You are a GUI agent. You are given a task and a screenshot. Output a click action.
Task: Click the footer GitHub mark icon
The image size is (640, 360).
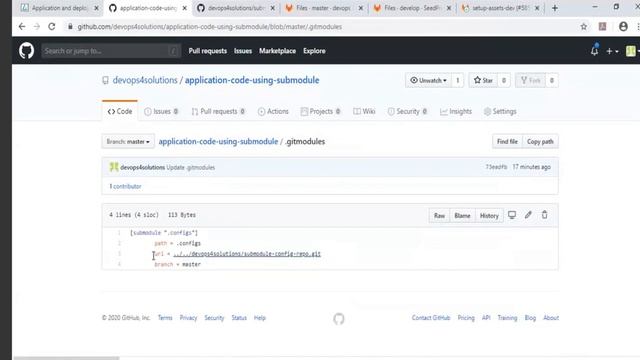coord(339,318)
